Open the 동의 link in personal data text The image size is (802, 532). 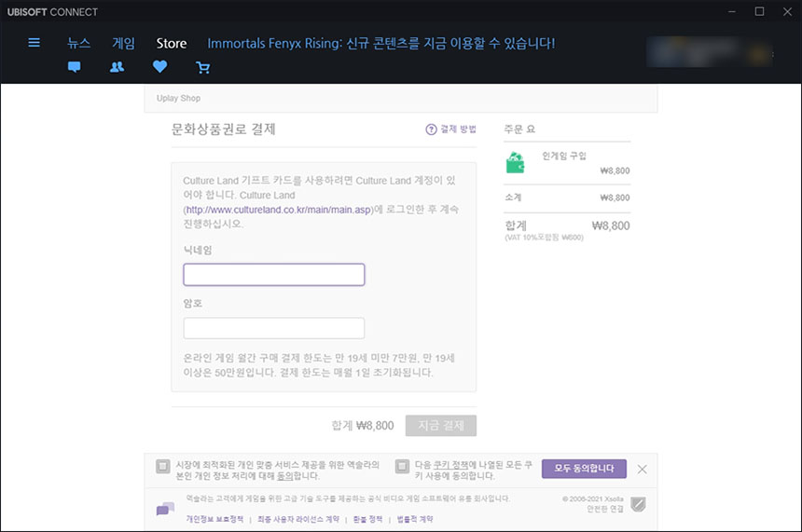pos(284,476)
